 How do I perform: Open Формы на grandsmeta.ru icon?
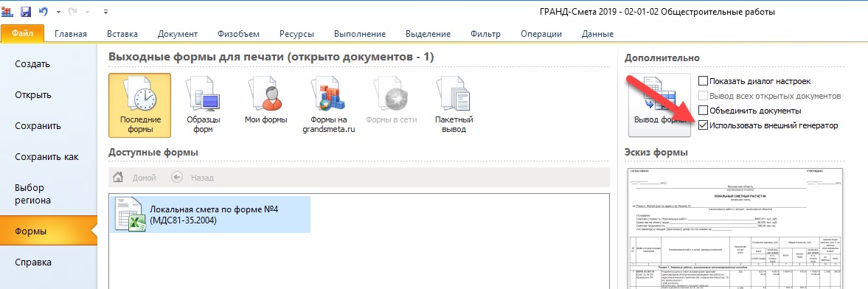click(328, 105)
